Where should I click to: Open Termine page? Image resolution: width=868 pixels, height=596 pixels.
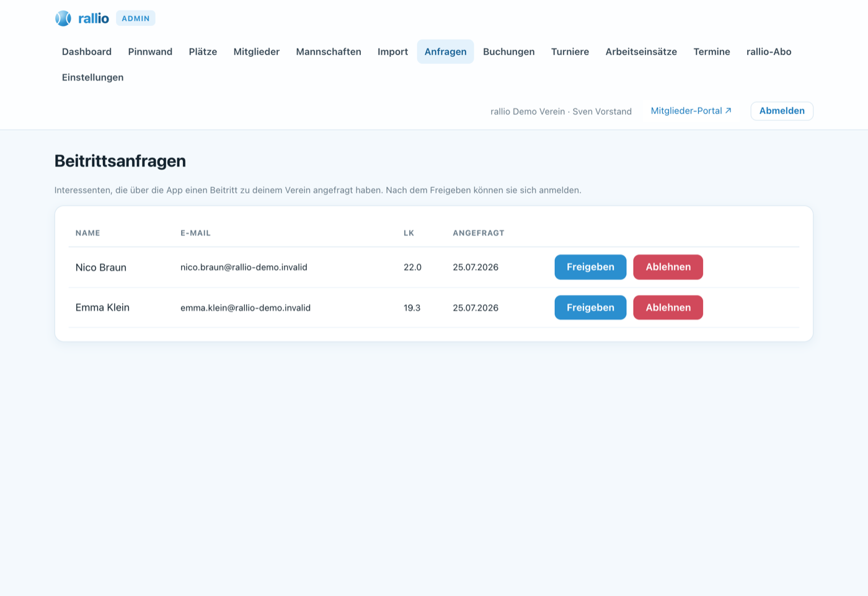(712, 52)
